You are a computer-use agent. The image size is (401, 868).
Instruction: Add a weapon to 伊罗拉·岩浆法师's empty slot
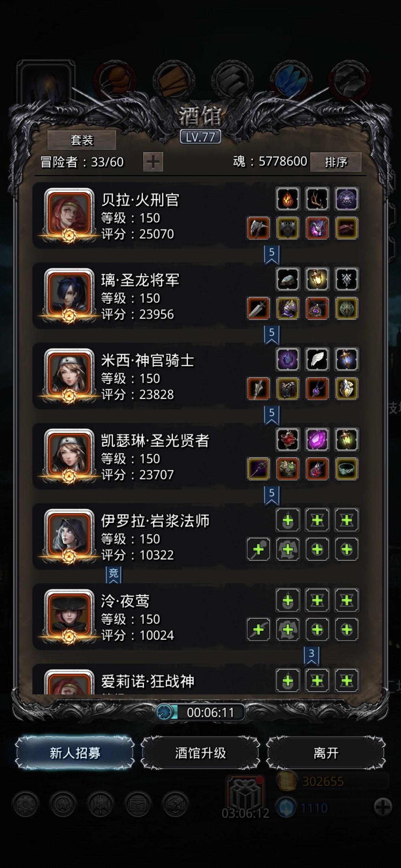(258, 549)
